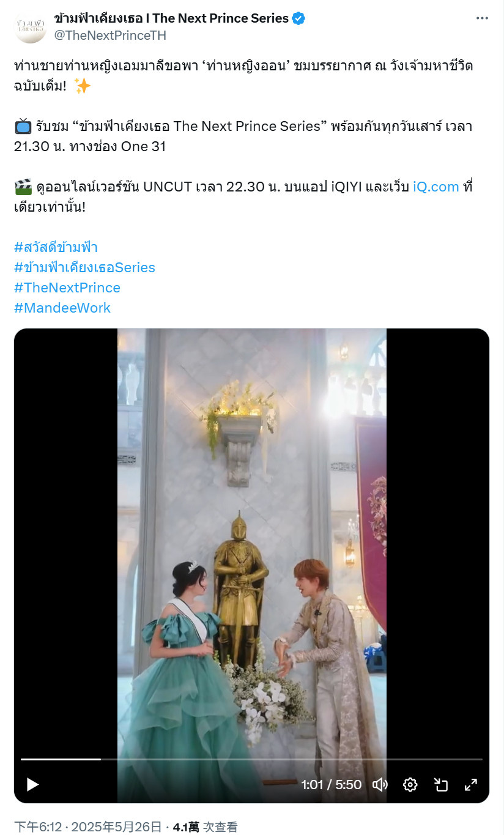Click the 4.1萬 view count
The image size is (504, 835).
(x=186, y=827)
